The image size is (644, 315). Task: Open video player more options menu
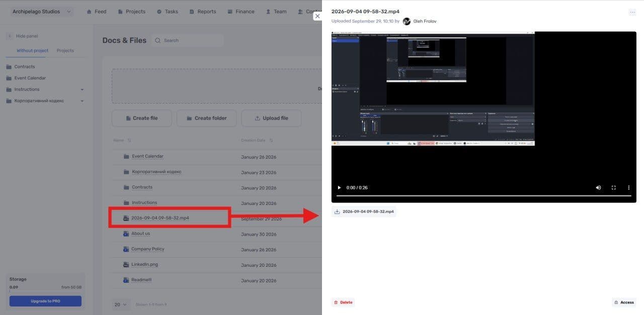point(629,188)
